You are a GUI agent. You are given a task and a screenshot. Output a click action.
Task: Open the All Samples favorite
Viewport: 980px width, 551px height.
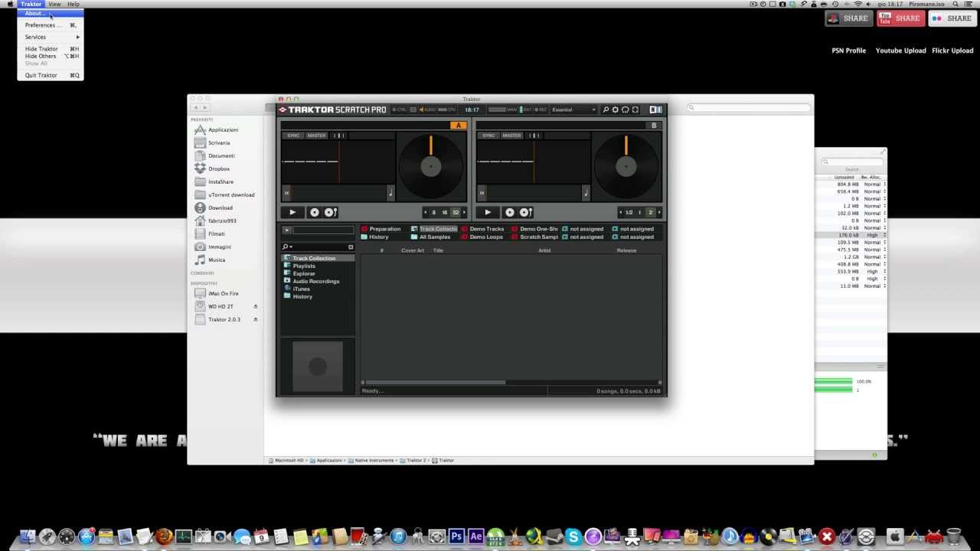[430, 237]
